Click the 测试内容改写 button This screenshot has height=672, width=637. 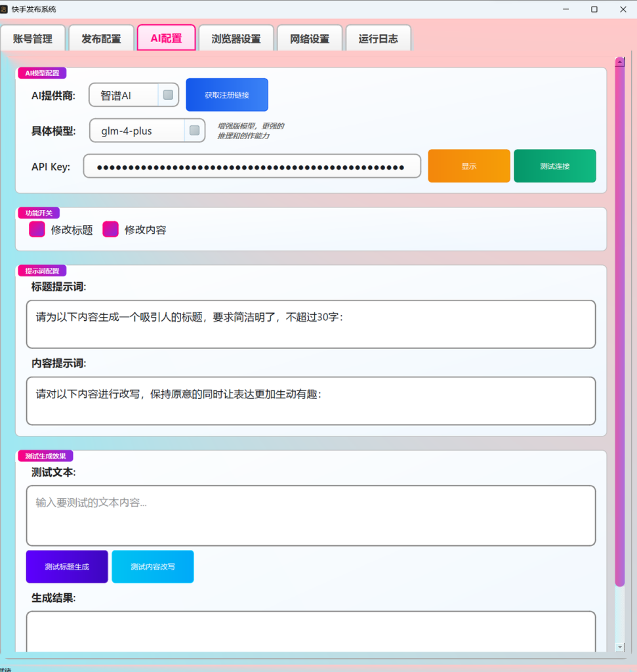(x=152, y=566)
